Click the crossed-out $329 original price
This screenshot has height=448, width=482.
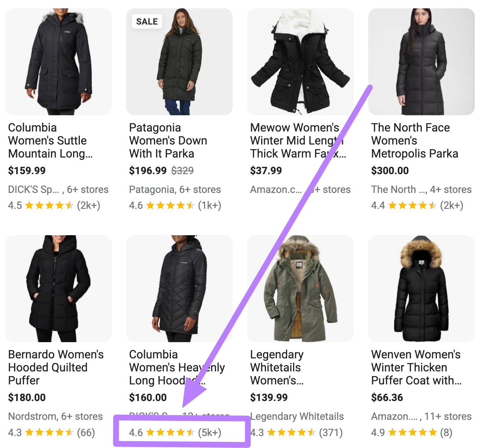[x=183, y=171]
